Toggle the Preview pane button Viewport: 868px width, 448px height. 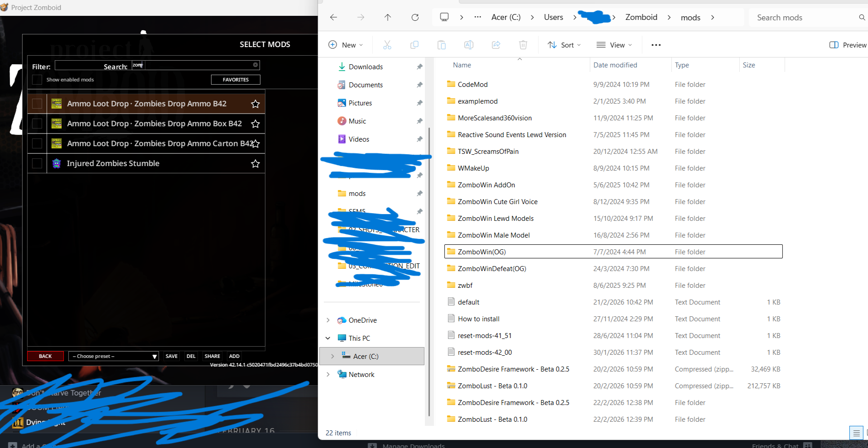848,45
